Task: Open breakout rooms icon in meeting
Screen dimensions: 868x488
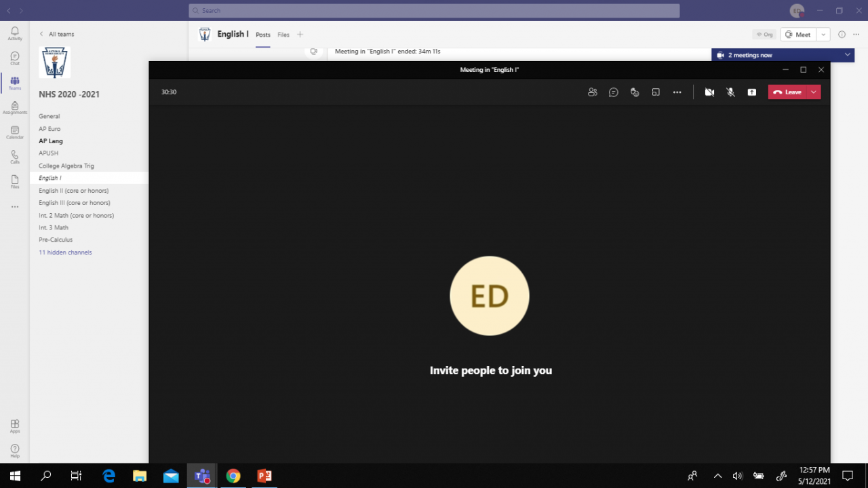Action: point(656,92)
